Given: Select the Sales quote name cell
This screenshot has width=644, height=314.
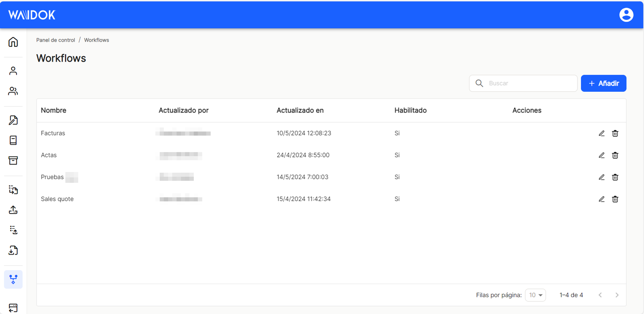Looking at the screenshot, I should pos(57,199).
